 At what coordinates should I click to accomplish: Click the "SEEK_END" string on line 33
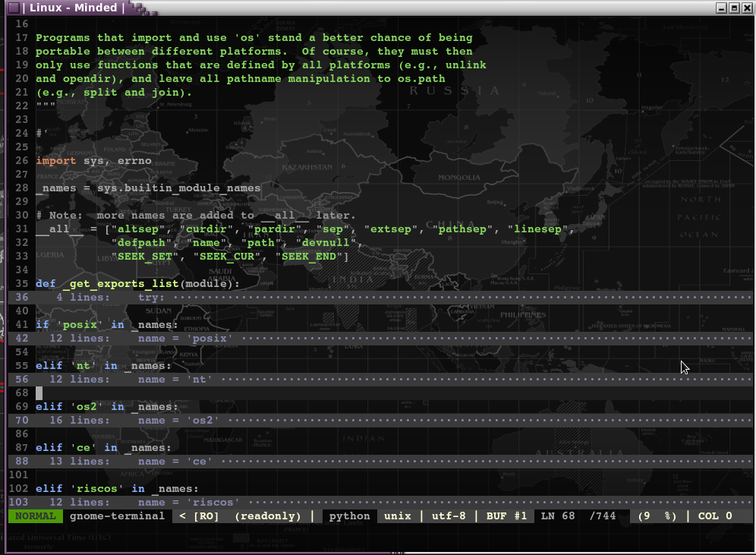[309, 257]
